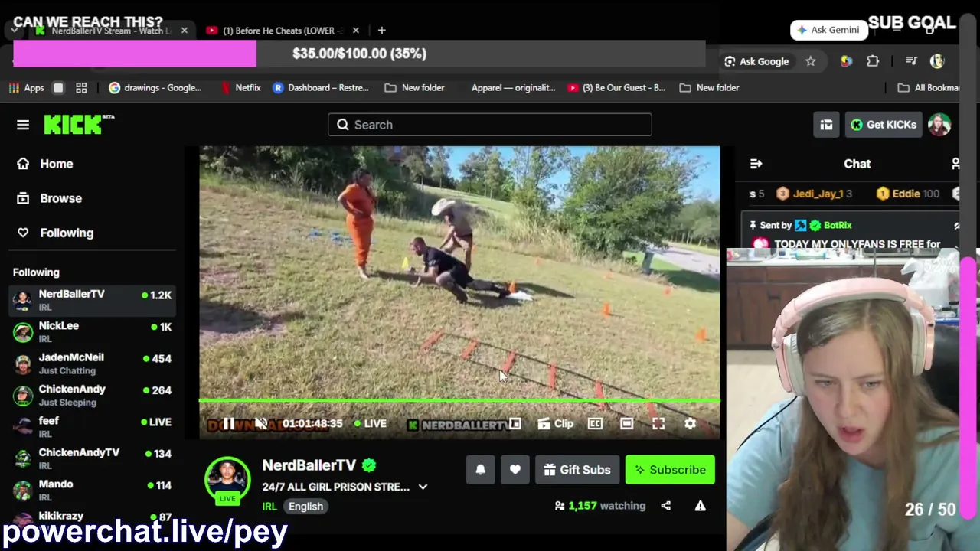The height and width of the screenshot is (551, 980).
Task: Expand the All Bookmarks folder
Action: (929, 88)
